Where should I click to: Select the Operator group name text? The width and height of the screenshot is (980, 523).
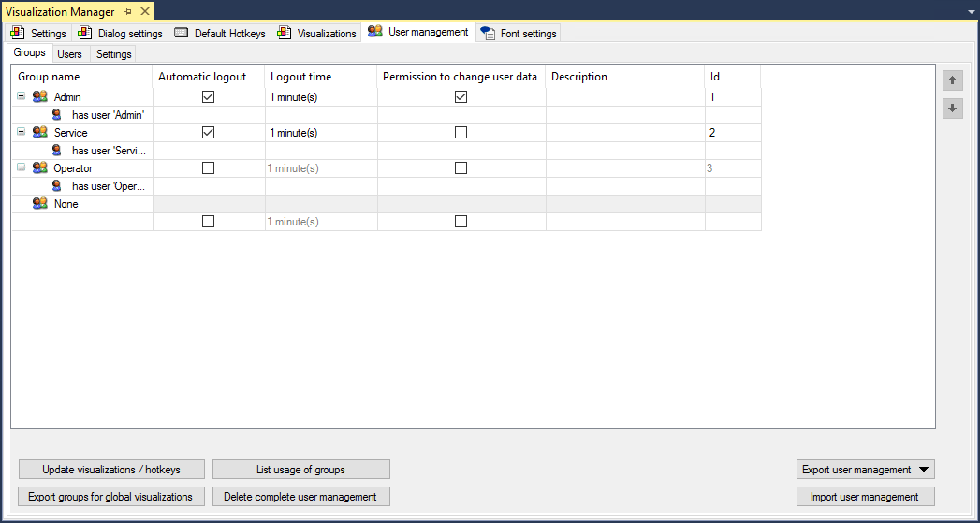73,168
